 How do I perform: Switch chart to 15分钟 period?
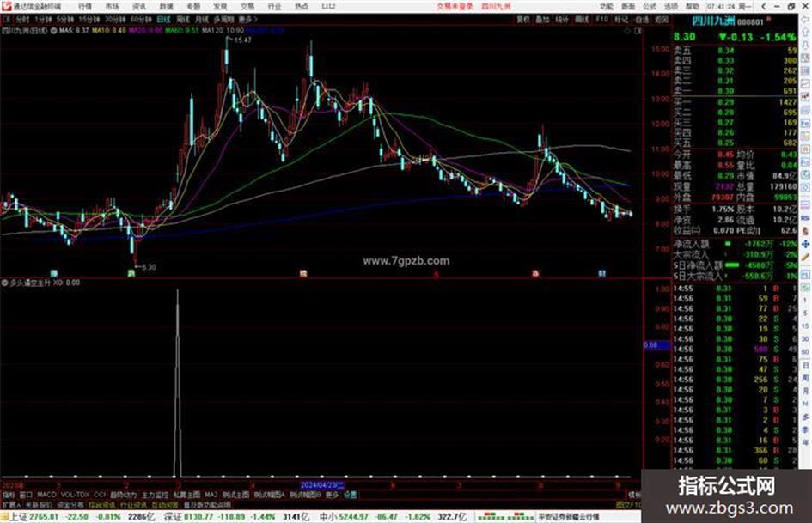click(89, 19)
